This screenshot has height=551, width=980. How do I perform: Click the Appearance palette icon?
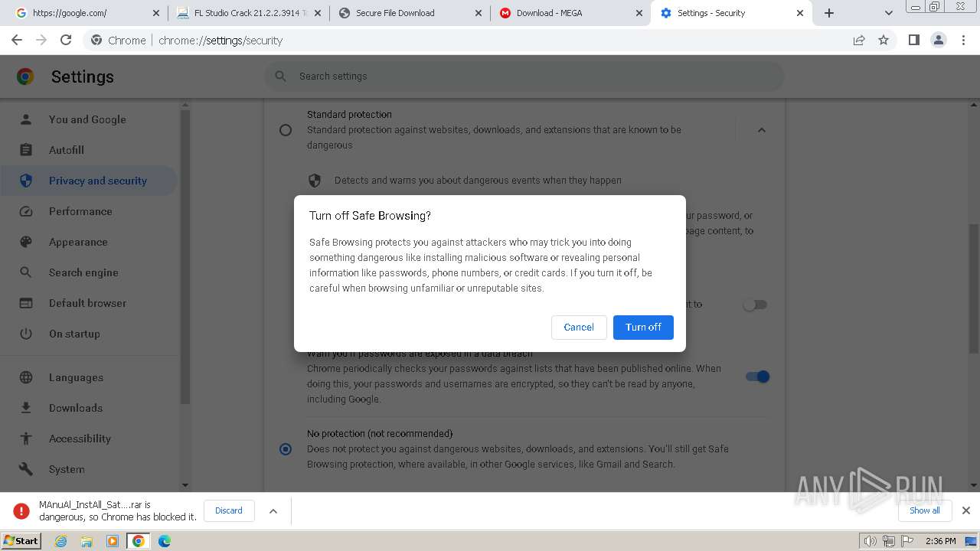coord(26,242)
